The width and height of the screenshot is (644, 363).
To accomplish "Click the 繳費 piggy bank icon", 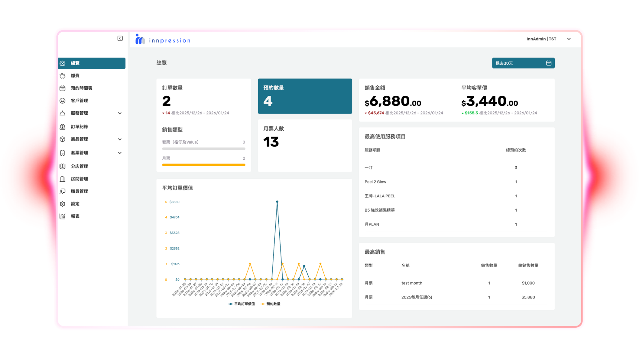I will 63,76.
